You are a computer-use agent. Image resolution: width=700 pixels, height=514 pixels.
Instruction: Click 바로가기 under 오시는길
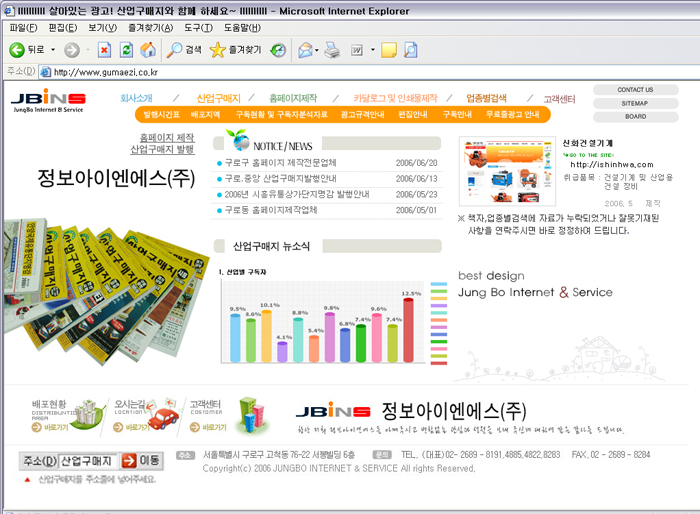point(132,427)
